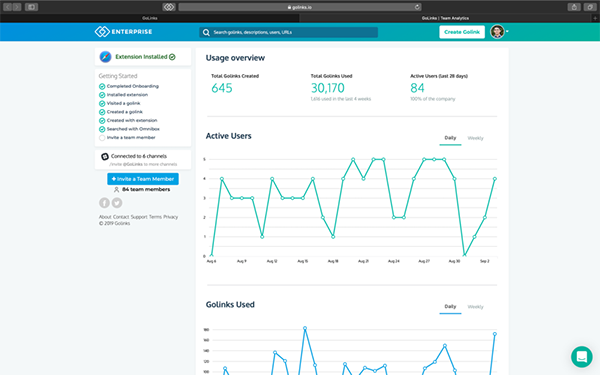Viewport: 600px width, 375px height.
Task: Click the Safari extension compass icon
Action: [105, 57]
